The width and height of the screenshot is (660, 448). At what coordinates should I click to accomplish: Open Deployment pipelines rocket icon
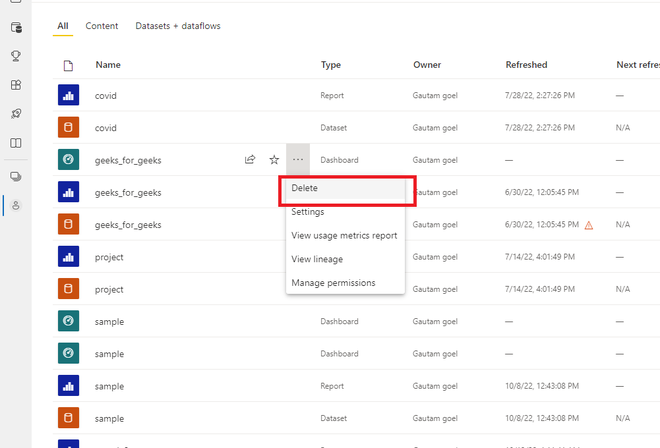pyautogui.click(x=16, y=114)
